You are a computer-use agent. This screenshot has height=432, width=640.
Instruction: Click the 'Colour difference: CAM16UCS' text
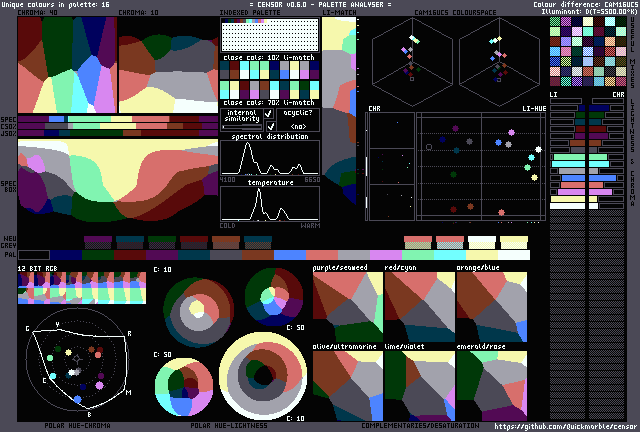tap(585, 4)
